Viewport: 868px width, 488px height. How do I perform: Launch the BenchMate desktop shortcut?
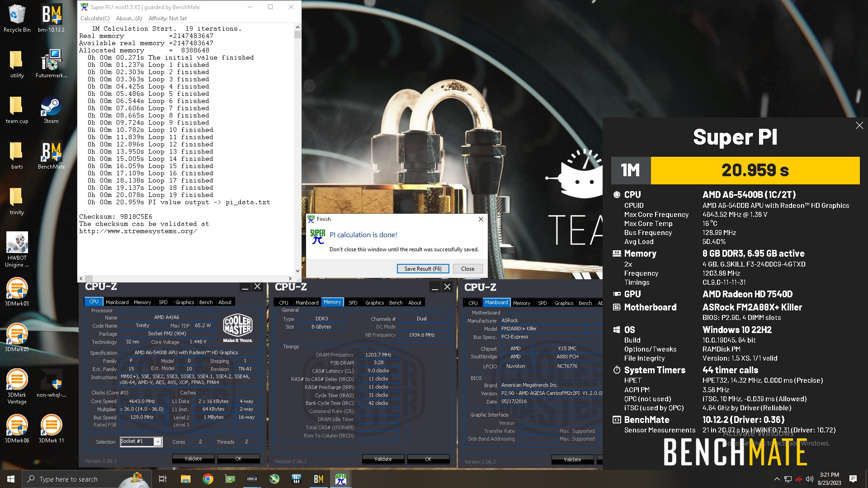click(x=51, y=155)
